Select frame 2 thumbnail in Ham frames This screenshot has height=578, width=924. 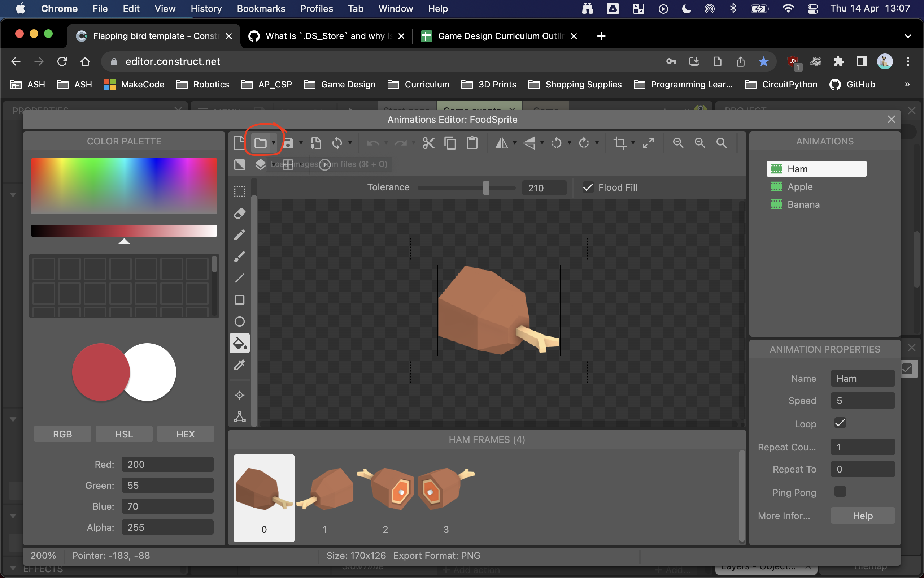pos(385,498)
